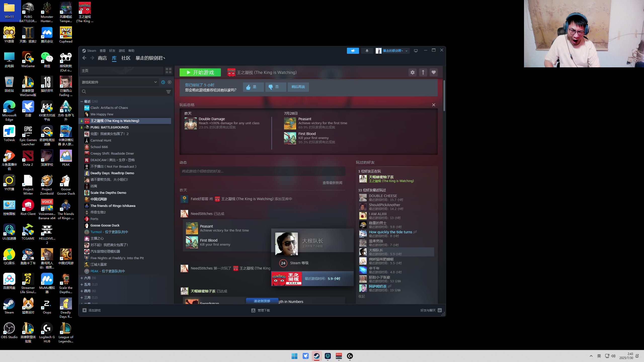Click 添加游戏 add game button

click(92, 310)
